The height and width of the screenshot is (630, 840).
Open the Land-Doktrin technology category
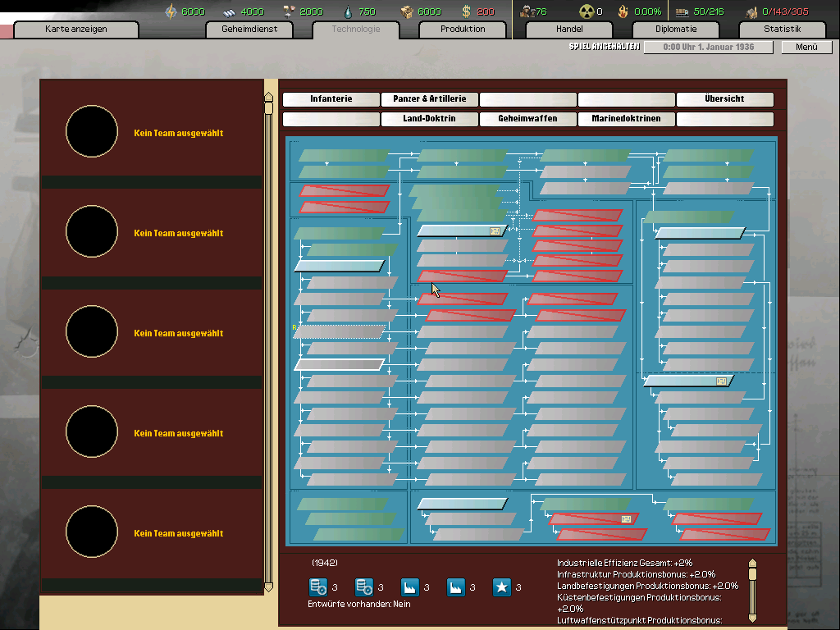[430, 118]
